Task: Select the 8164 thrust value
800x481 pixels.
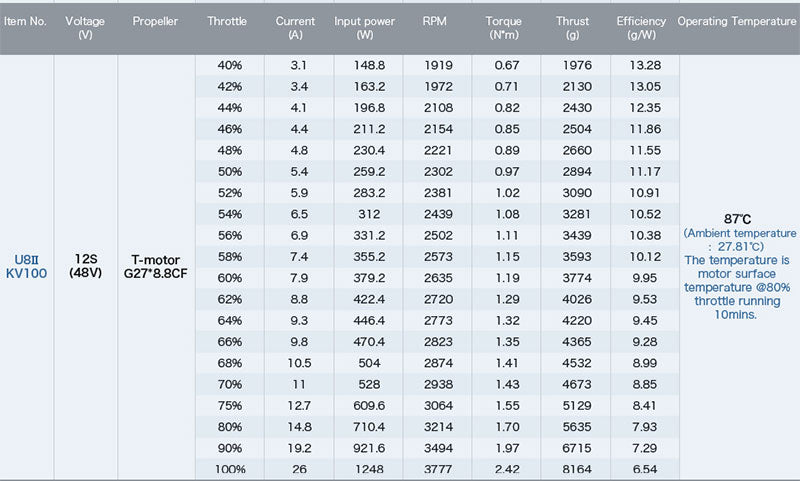Action: [x=573, y=469]
